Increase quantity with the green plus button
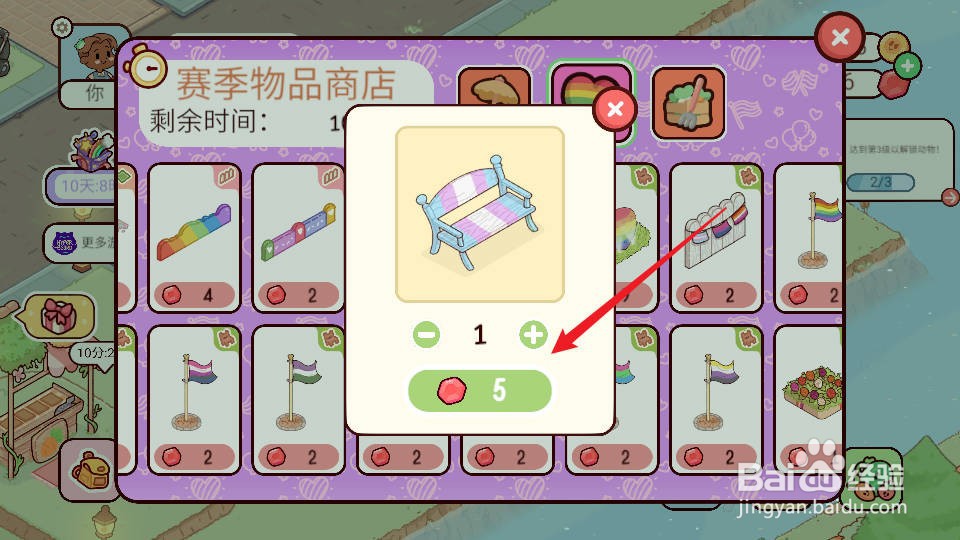Screen dimensions: 960x540 click(x=533, y=335)
